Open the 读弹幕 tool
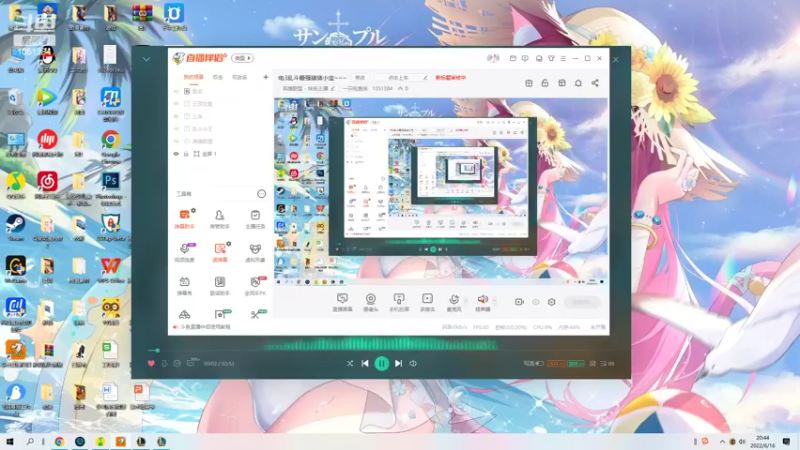 (220, 252)
